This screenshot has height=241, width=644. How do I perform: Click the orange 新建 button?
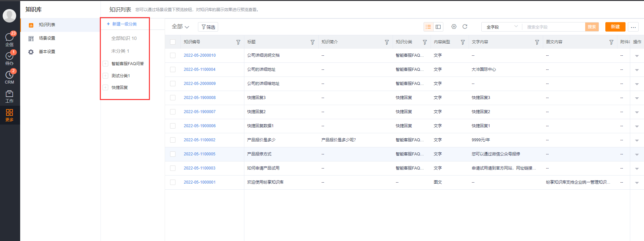point(615,27)
